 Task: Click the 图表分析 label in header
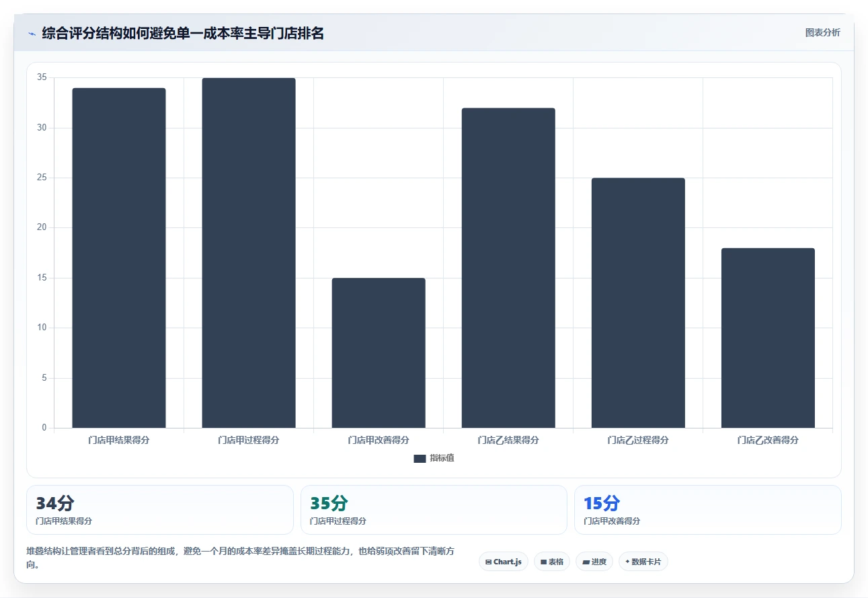pos(822,32)
